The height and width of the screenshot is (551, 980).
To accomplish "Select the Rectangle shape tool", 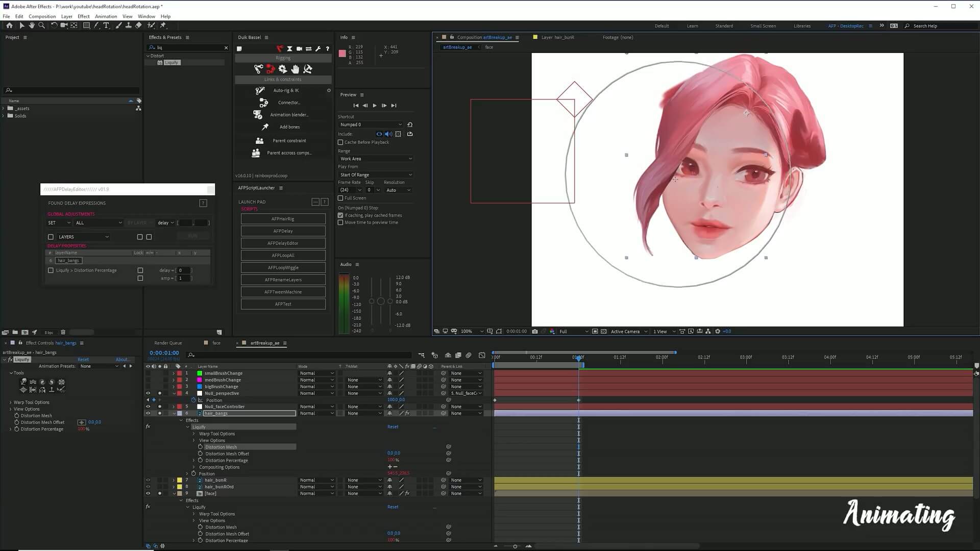I will coord(86,25).
